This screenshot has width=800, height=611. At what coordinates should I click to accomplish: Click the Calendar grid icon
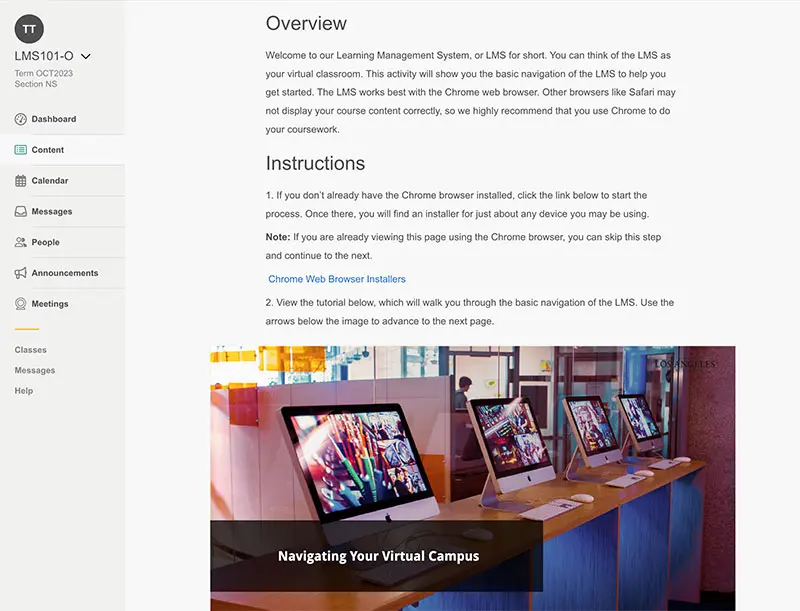point(20,181)
